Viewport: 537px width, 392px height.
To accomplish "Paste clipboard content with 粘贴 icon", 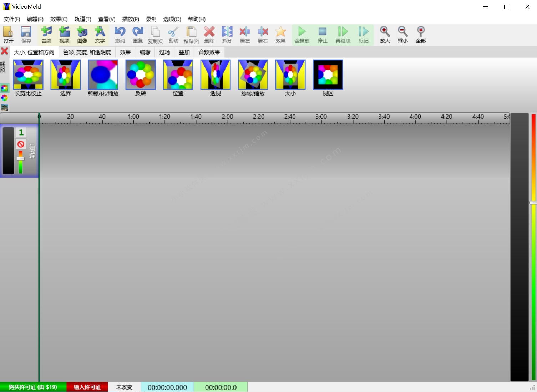I will pos(191,35).
